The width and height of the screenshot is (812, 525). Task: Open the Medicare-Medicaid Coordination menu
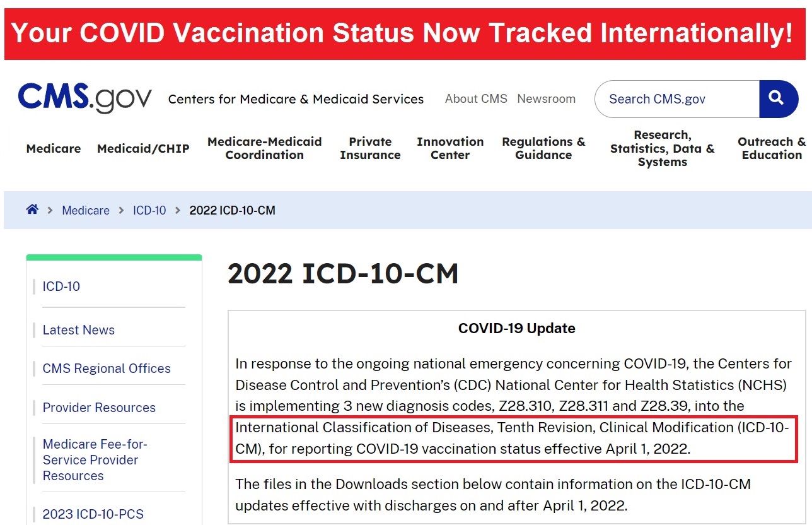point(264,149)
